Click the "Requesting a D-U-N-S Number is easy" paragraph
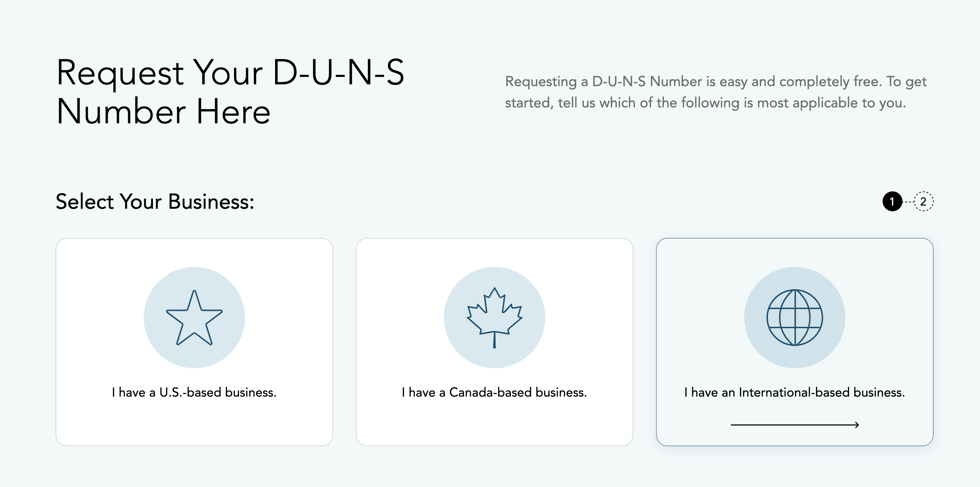Image resolution: width=980 pixels, height=487 pixels. (x=716, y=92)
